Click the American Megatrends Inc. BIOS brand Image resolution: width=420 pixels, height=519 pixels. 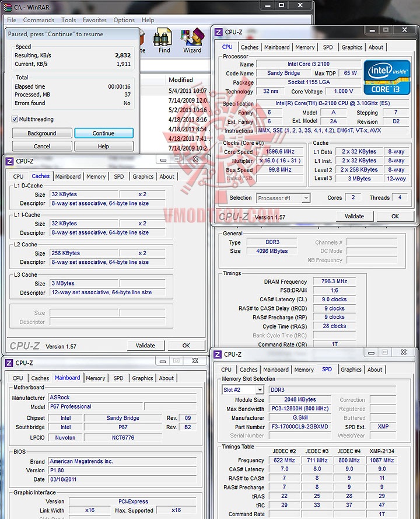[x=123, y=461]
